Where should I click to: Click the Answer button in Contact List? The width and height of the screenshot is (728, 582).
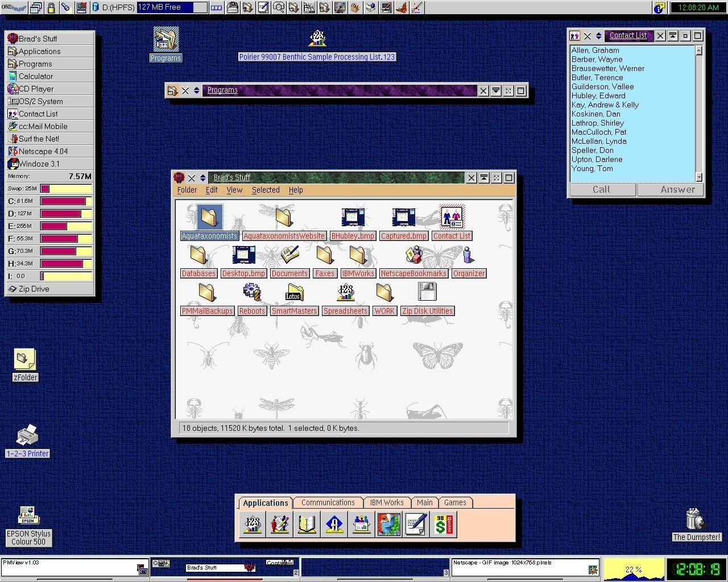tap(670, 189)
